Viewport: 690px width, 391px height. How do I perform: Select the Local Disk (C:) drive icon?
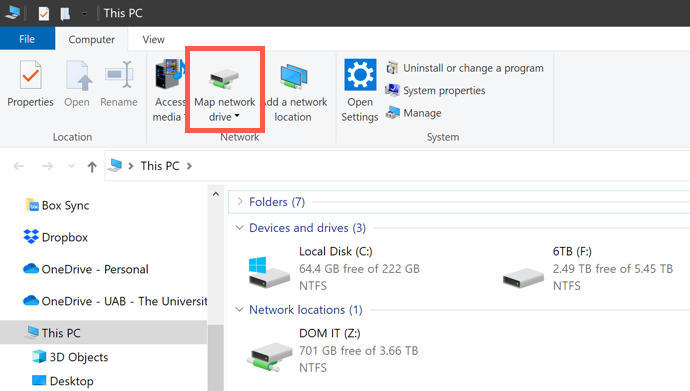click(269, 272)
